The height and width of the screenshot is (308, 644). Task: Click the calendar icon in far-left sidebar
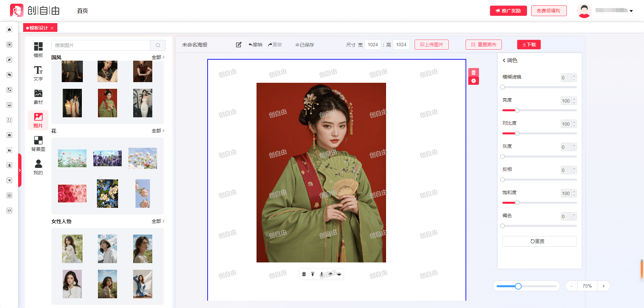point(9,195)
